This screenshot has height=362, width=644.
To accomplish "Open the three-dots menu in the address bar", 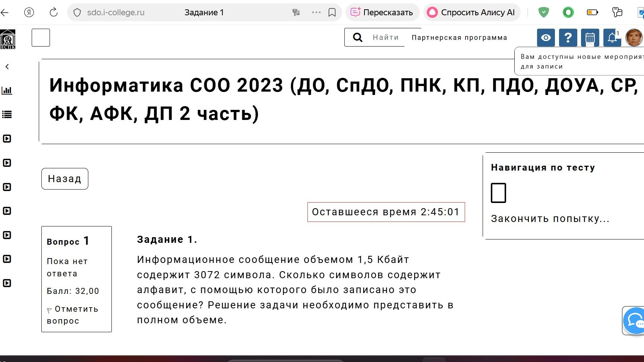I will coord(316,12).
